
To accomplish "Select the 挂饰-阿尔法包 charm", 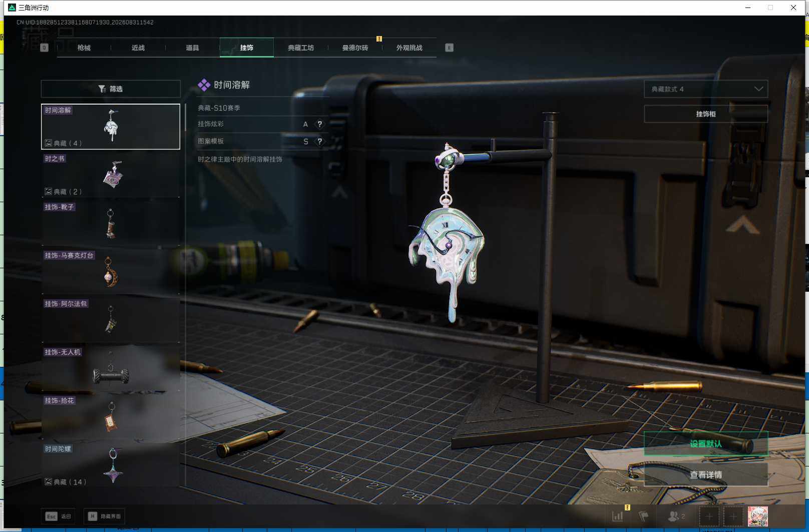I will (111, 320).
